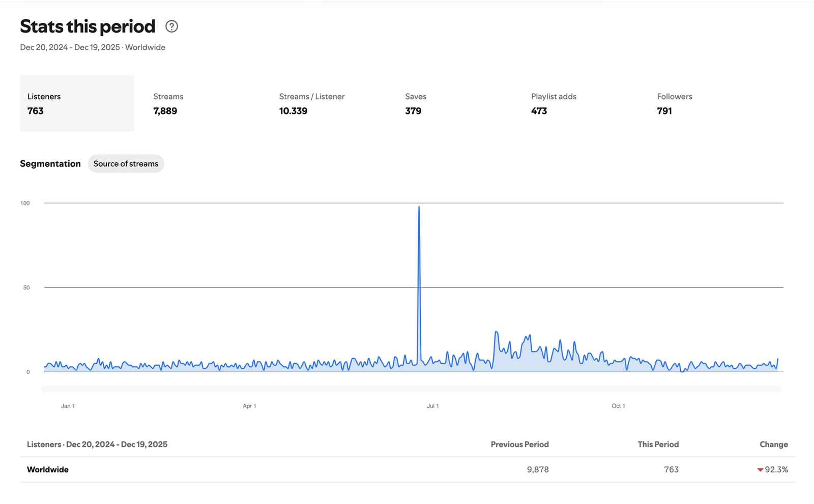Image resolution: width=814 pixels, height=504 pixels.
Task: Click the Oct 1 axis label
Action: coord(618,406)
